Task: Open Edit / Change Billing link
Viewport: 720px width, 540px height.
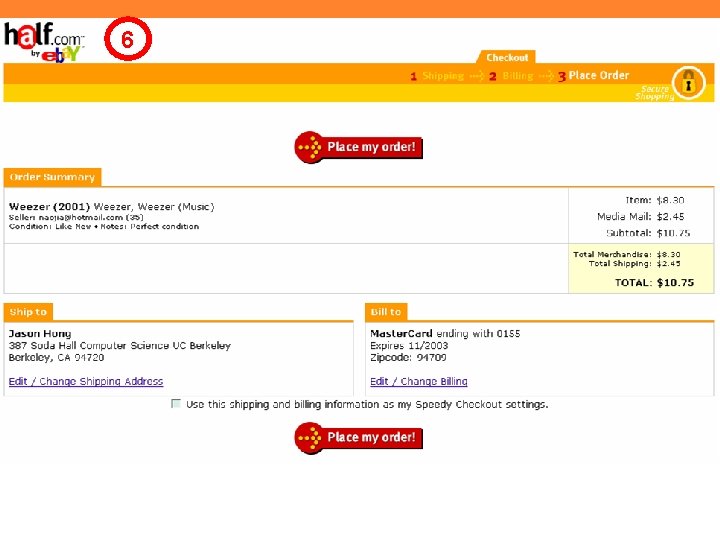Action: (x=419, y=382)
